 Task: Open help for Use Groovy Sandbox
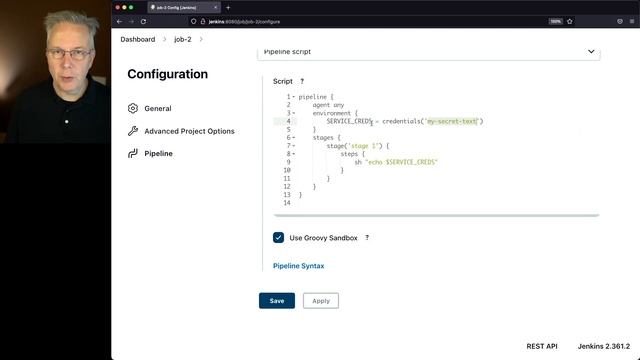tap(367, 238)
